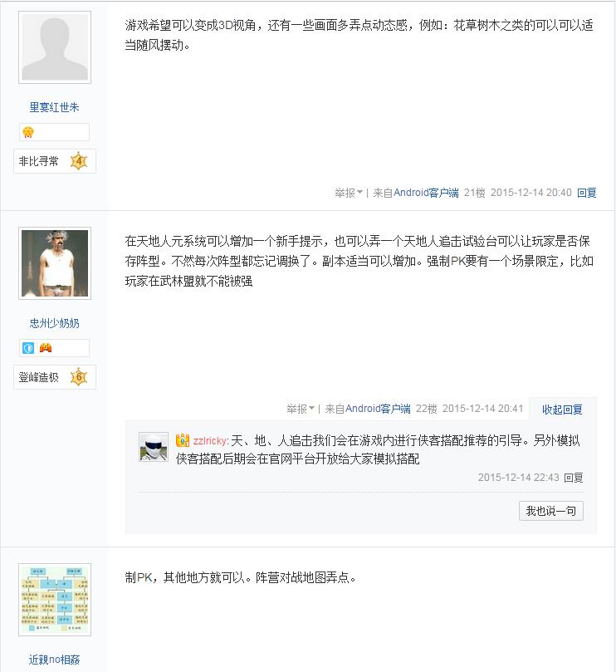Click the gold badge icon under 里宴红世朱
The image size is (616, 672).
pos(28,132)
